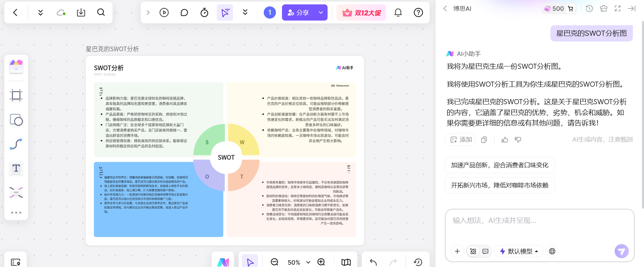The width and height of the screenshot is (644, 267).
Task: Click the 分享 share button
Action: point(298,12)
